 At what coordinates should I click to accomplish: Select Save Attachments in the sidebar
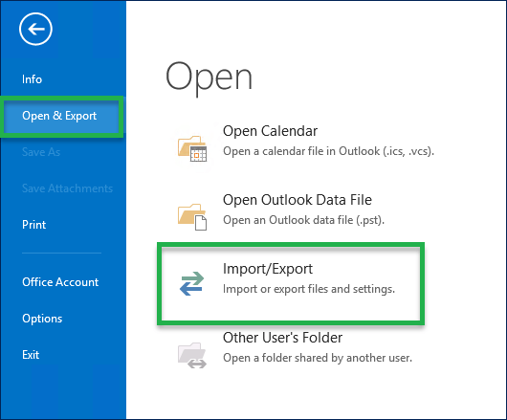(67, 188)
